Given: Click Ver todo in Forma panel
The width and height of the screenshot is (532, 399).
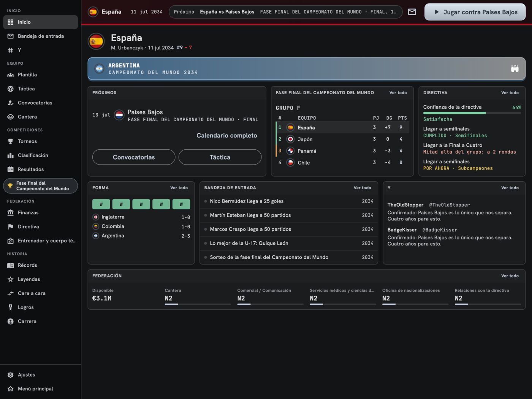Looking at the screenshot, I should tap(179, 188).
